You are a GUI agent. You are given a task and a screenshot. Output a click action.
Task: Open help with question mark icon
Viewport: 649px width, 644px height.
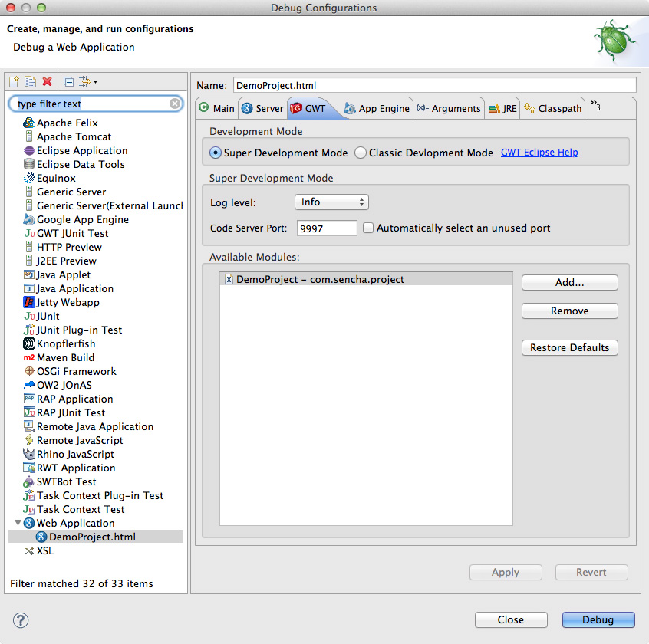pyautogui.click(x=21, y=620)
